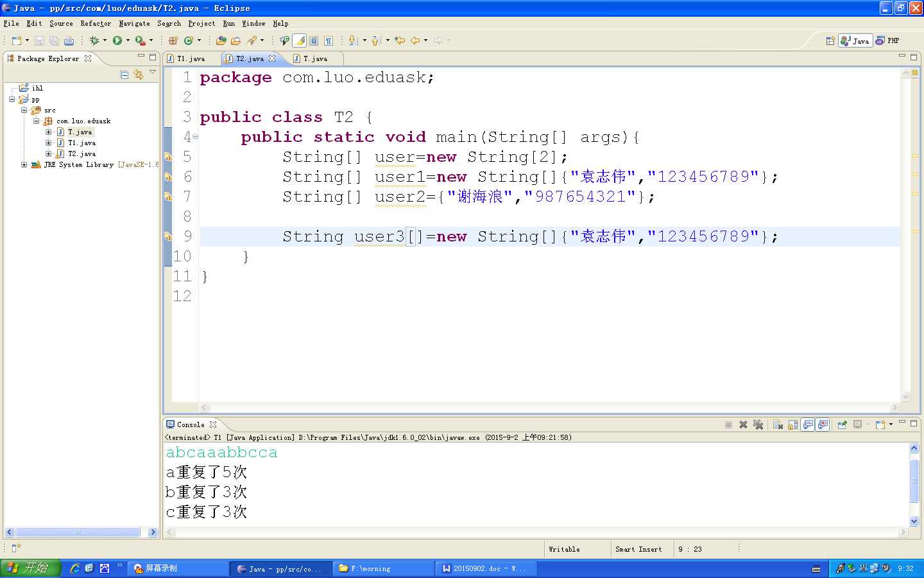
Task: Start debugging with the bug icon
Action: [x=94, y=40]
